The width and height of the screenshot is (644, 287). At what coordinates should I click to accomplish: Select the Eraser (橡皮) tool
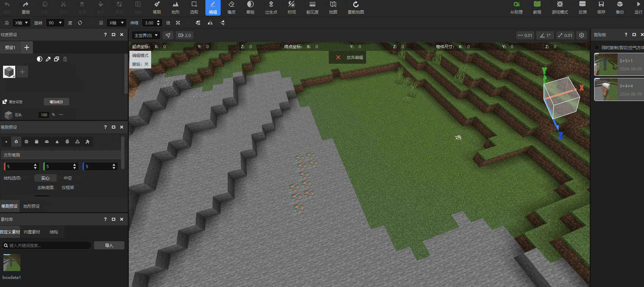(232, 7)
